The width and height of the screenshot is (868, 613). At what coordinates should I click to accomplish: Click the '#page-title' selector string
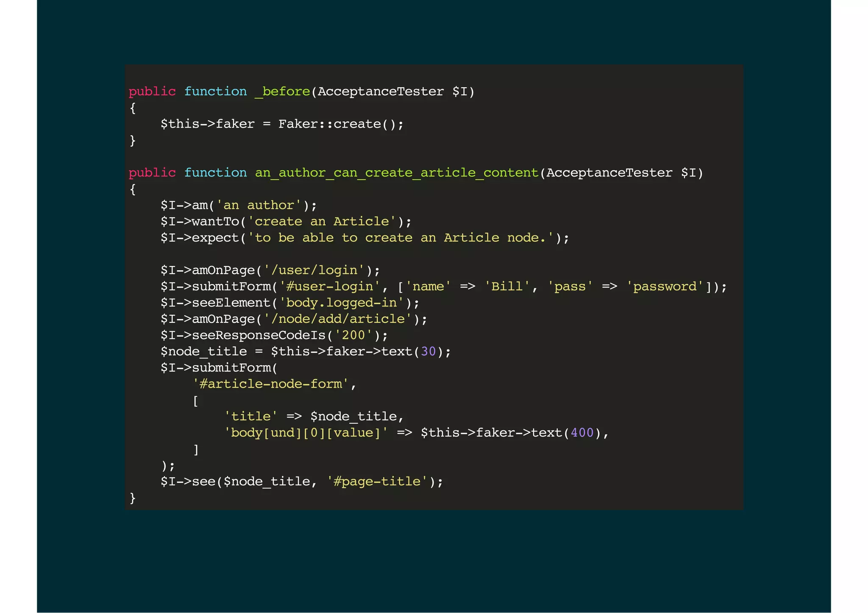[377, 481]
